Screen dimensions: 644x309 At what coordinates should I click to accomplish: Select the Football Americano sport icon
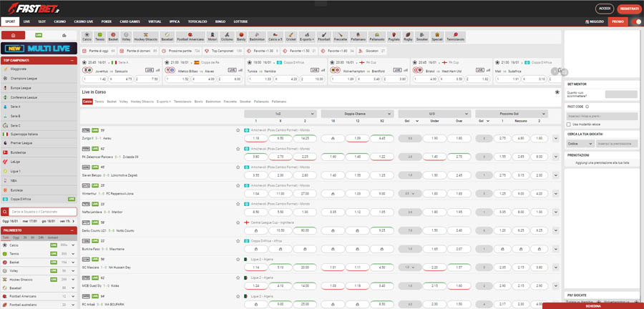click(190, 36)
